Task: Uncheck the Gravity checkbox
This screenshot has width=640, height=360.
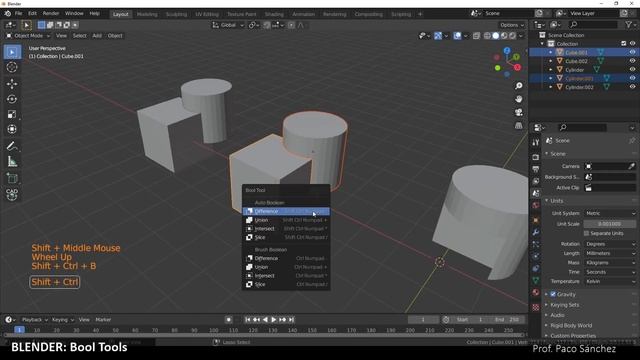Action: 553,294
